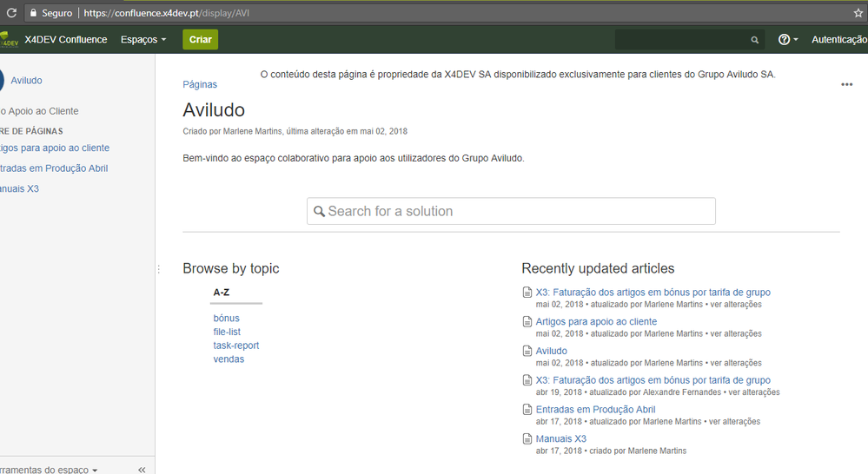Click the X4DEV logo in the header
The width and height of the screenshot is (868, 474).
pyautogui.click(x=9, y=39)
